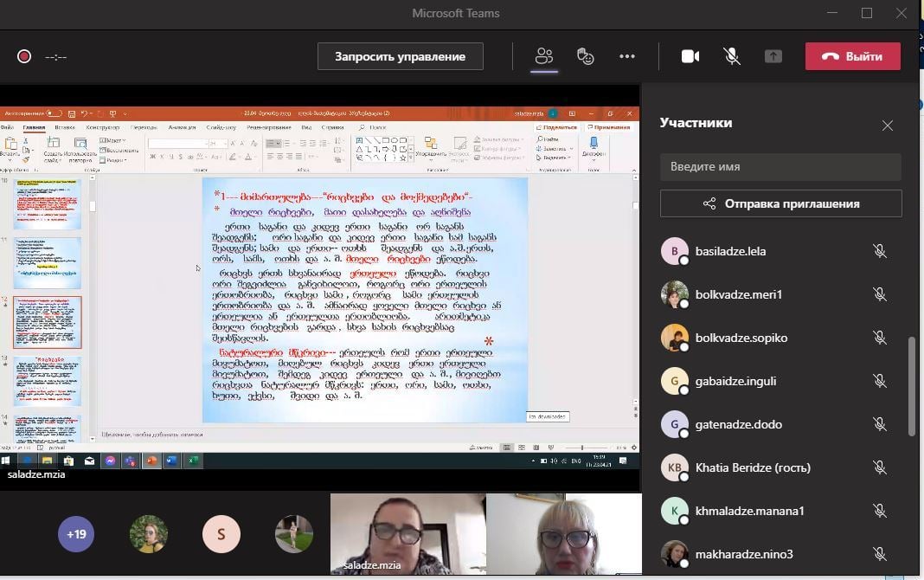
Task: Open the raise hand reactions icon
Action: point(585,56)
